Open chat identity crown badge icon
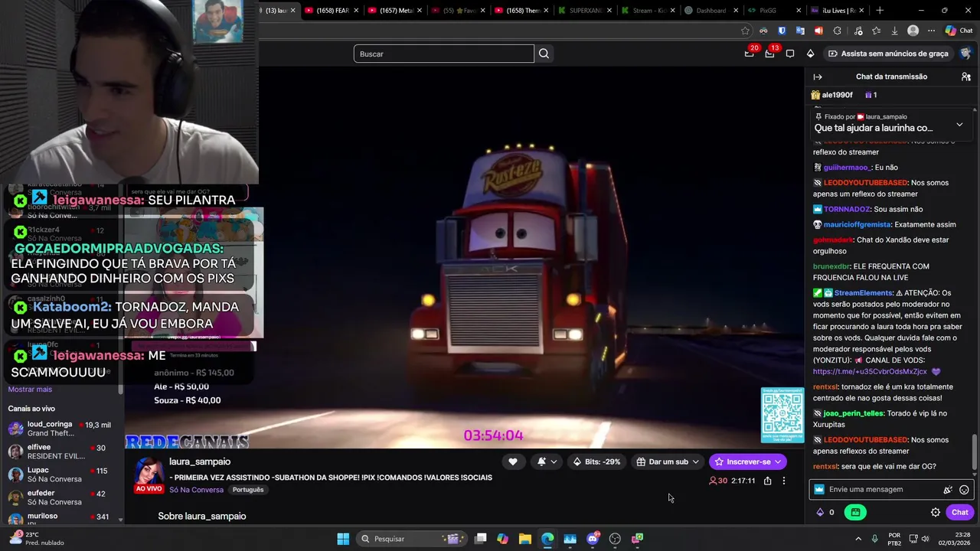Screen dimensions: 980x551 point(819,490)
